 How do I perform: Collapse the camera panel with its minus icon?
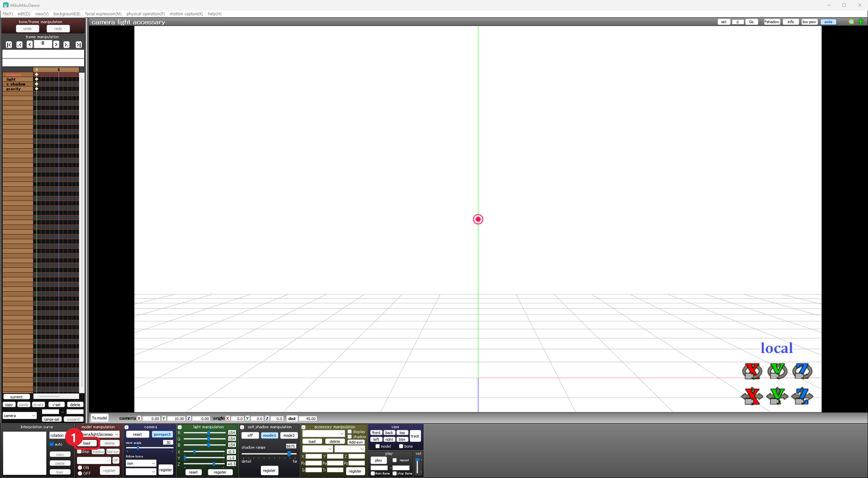tap(126, 427)
